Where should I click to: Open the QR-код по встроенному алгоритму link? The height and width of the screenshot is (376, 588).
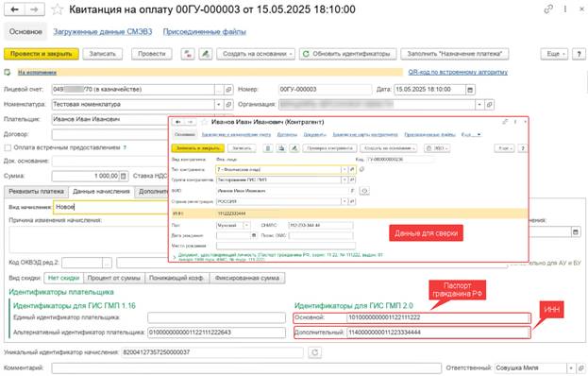458,72
